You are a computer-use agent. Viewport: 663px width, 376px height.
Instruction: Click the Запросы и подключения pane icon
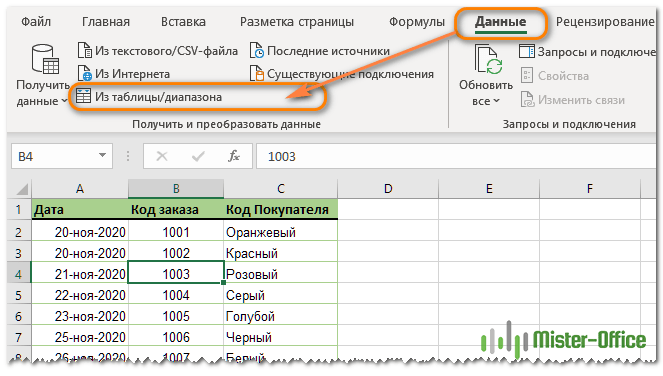(x=527, y=52)
